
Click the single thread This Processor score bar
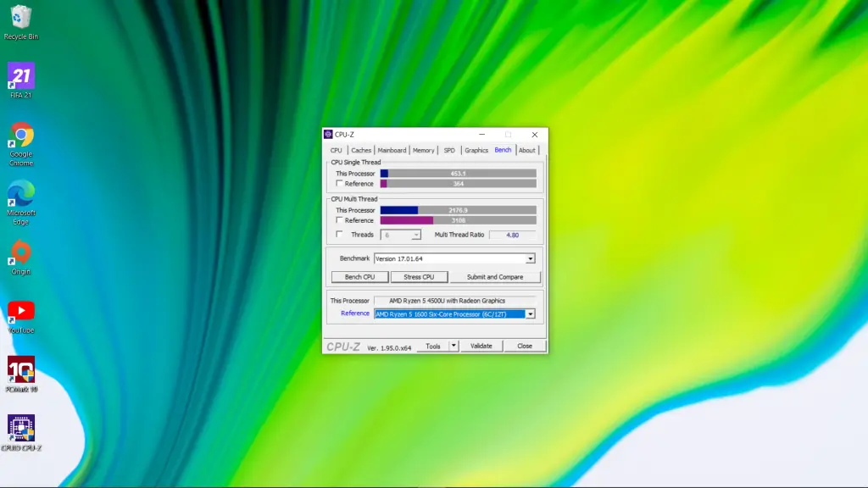click(x=459, y=174)
